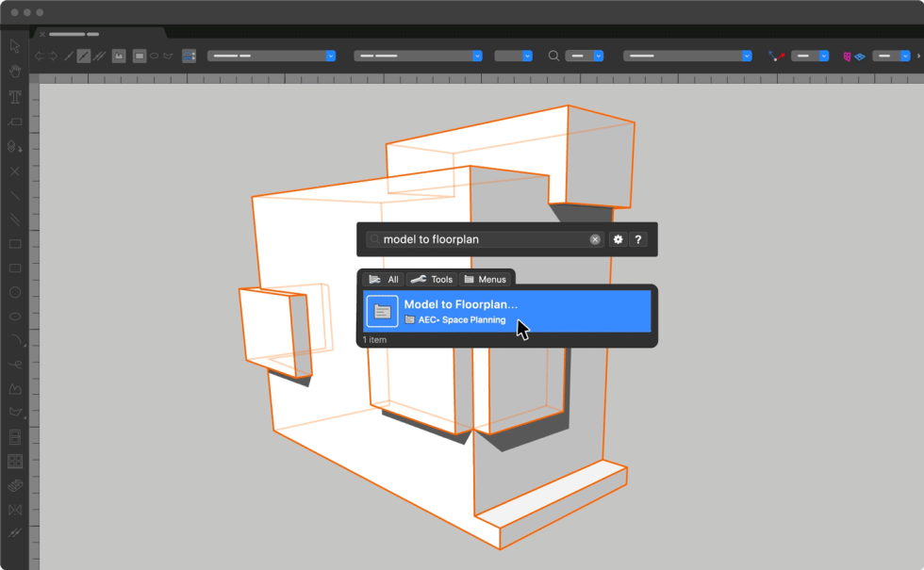
Task: Switch to the Tools filter tab
Action: (x=432, y=279)
